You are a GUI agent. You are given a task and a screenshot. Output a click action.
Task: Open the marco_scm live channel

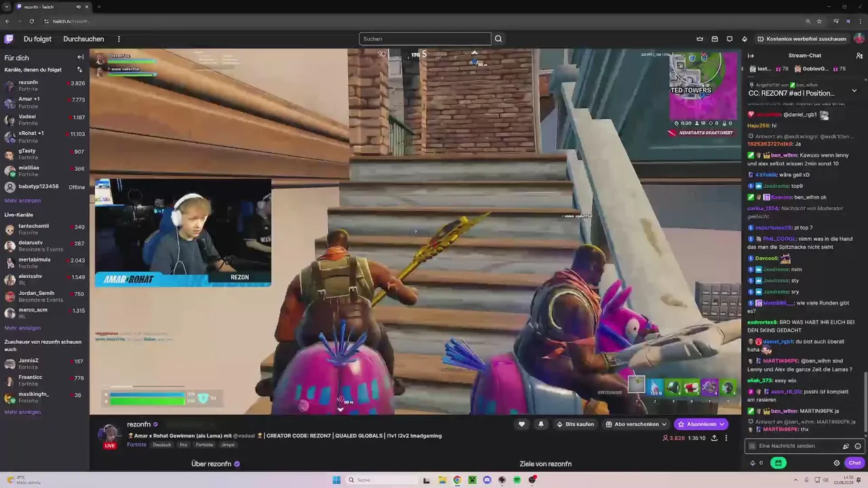point(45,313)
